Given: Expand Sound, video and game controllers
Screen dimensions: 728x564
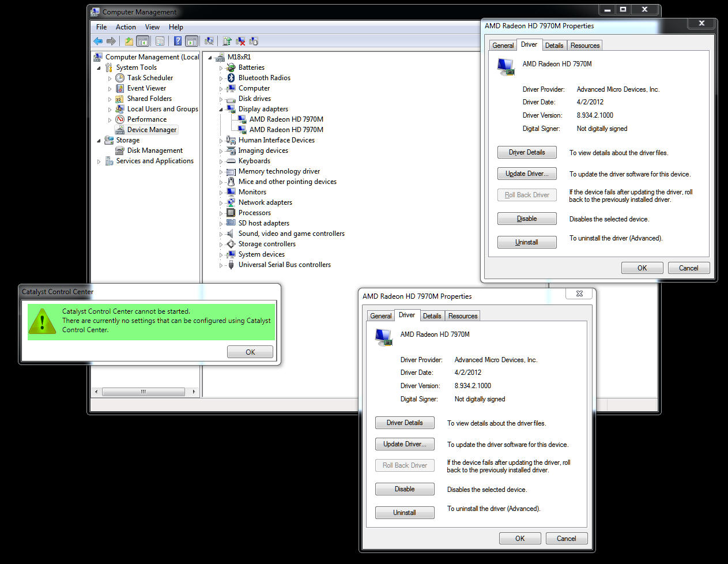Looking at the screenshot, I should point(221,234).
